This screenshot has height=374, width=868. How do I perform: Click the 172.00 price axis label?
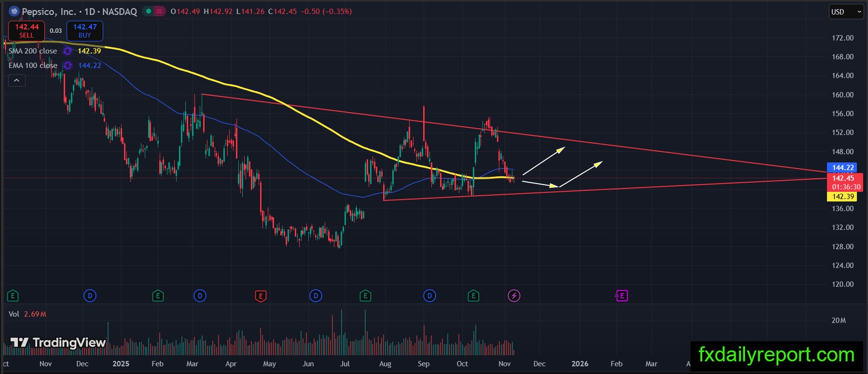click(x=843, y=38)
